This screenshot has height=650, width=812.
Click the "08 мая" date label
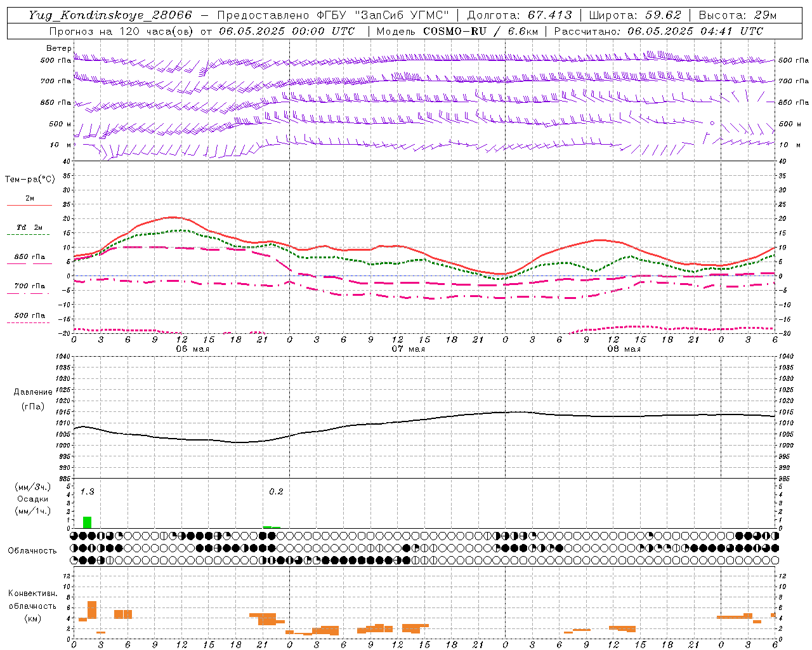tap(624, 349)
